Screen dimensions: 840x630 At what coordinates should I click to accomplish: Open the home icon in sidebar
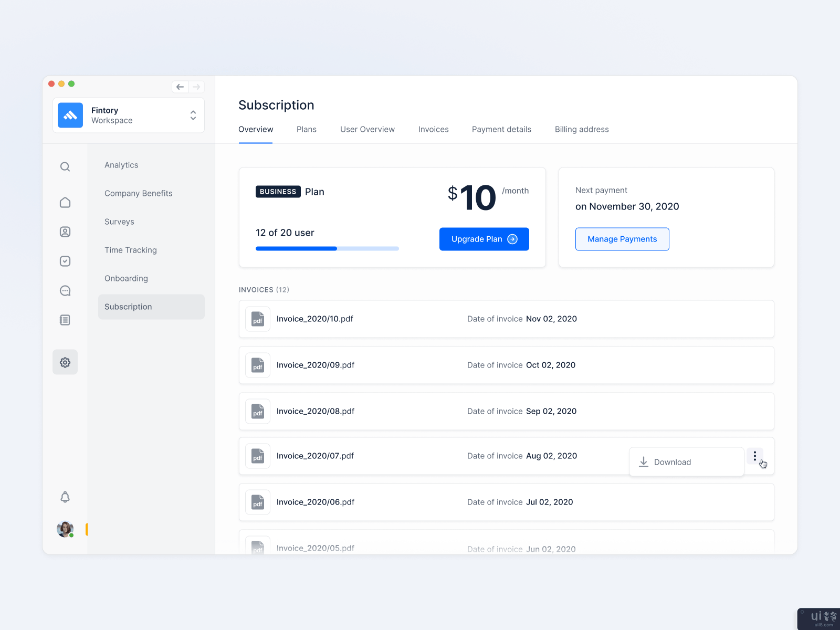pos(65,203)
